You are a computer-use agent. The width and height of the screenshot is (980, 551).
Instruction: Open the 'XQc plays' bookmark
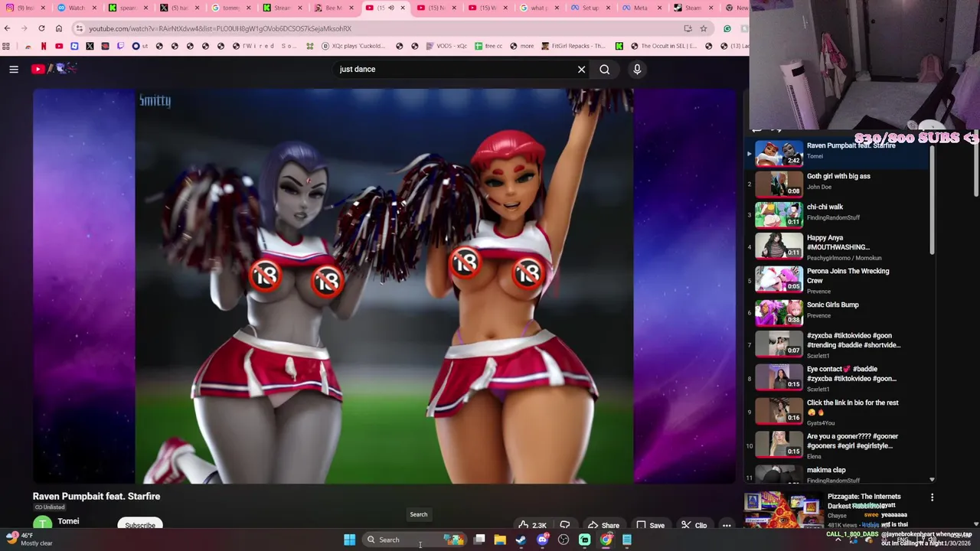click(354, 46)
